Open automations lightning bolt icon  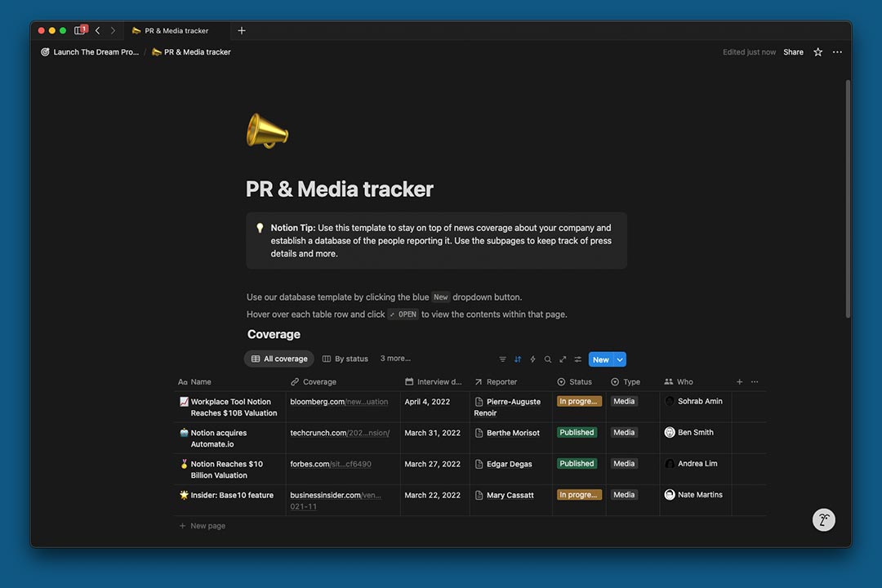pos(532,359)
